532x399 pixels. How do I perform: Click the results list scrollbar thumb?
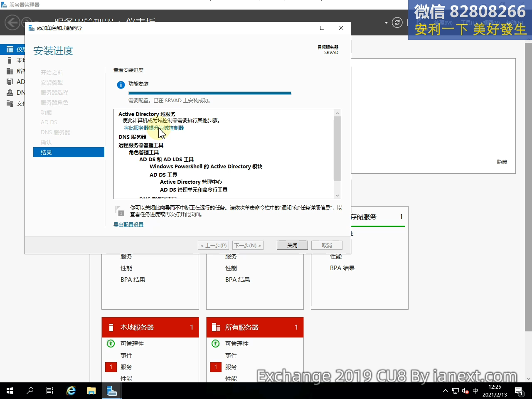(337, 149)
